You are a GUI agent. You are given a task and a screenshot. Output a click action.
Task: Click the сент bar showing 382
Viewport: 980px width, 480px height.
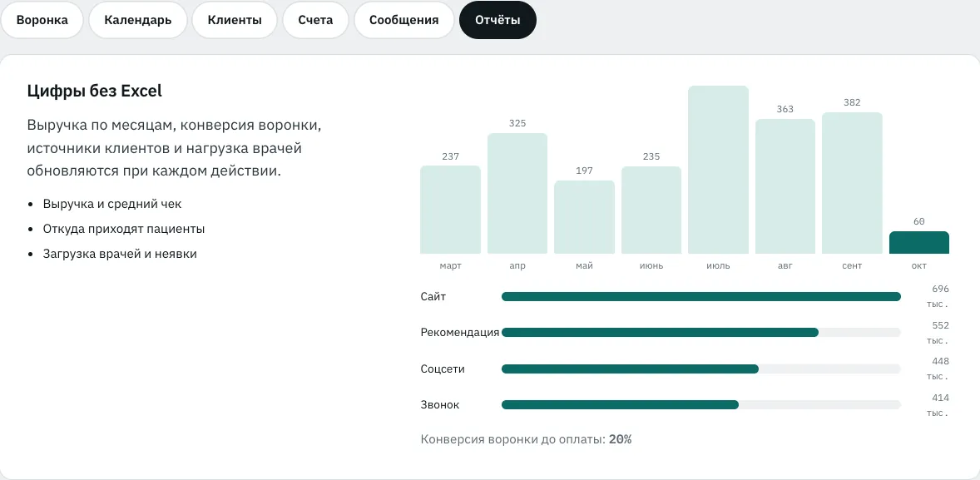[852, 183]
